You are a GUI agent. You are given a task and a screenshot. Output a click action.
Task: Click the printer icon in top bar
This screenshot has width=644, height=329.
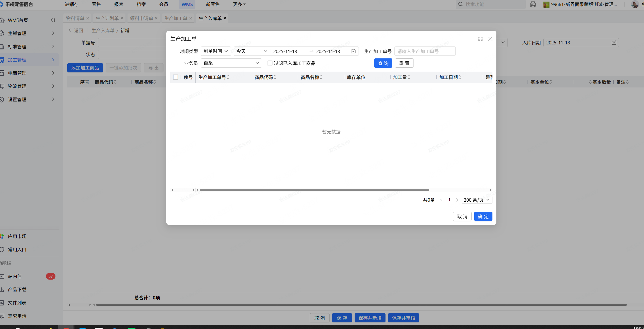coord(533,4)
